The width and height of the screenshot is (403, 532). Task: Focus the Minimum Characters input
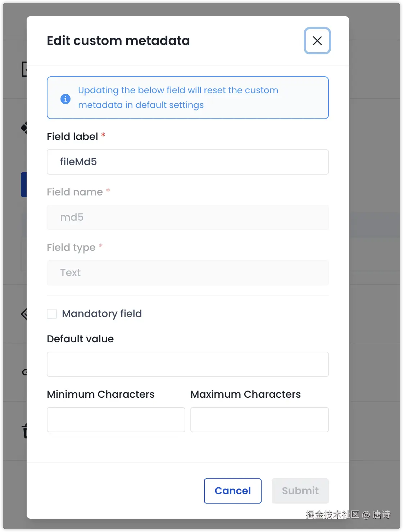click(116, 420)
